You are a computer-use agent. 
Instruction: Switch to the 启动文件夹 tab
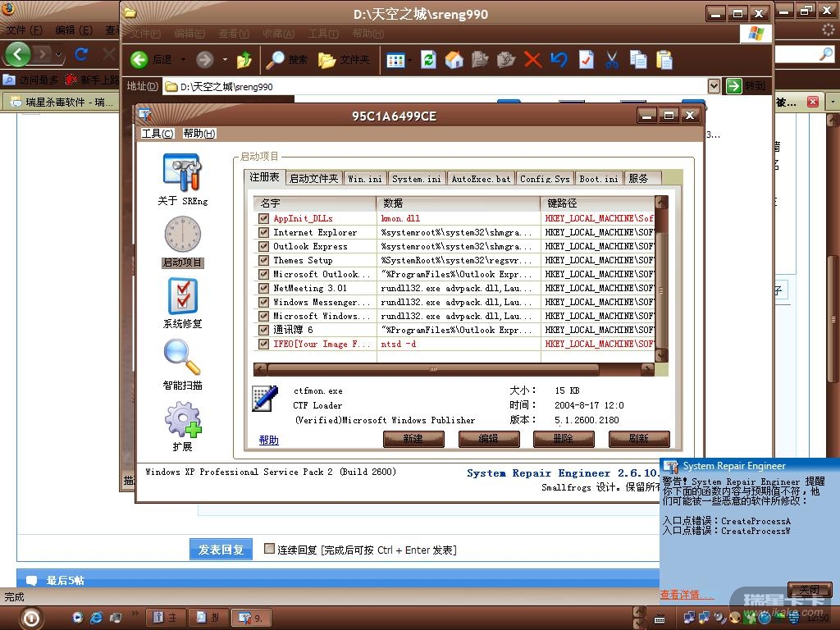[x=314, y=178]
